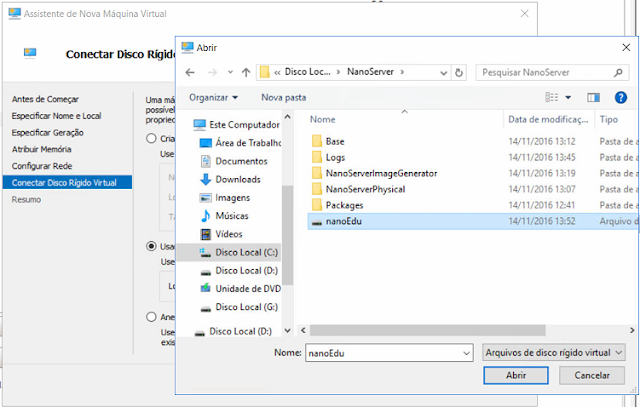Sort by Tipo column header
The image size is (640, 407).
click(609, 120)
